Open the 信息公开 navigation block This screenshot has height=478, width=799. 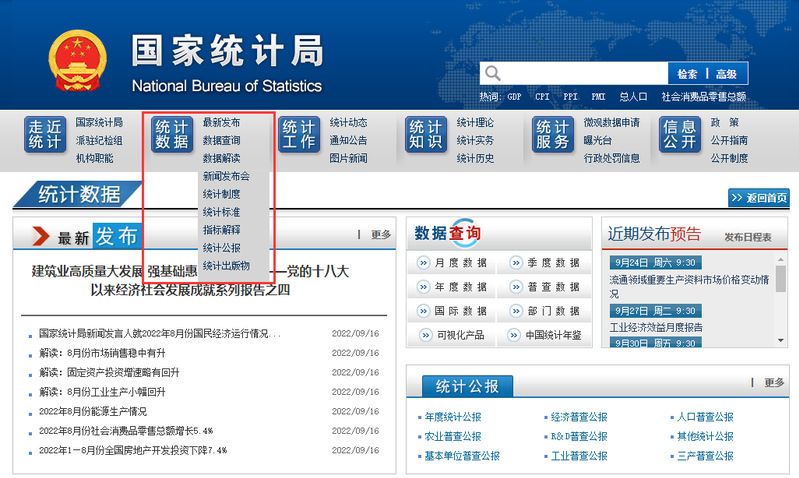click(x=680, y=135)
